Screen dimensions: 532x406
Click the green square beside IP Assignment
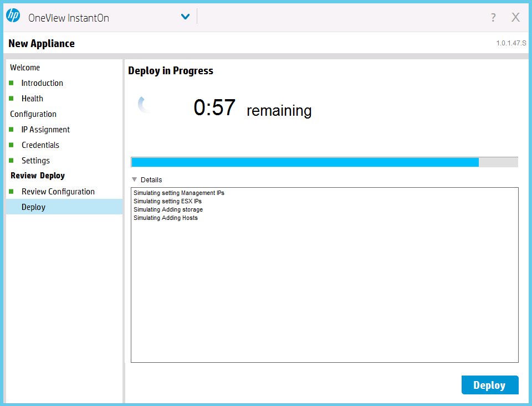11,130
